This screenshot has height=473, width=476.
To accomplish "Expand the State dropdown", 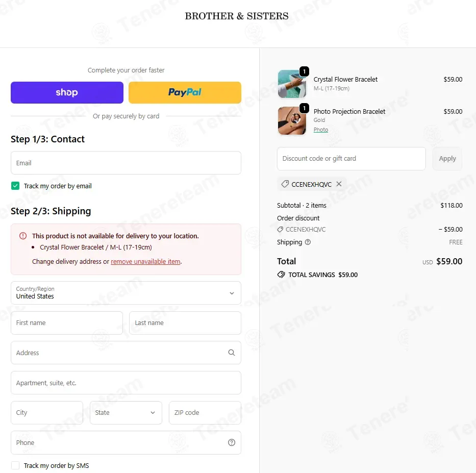I will [x=126, y=413].
